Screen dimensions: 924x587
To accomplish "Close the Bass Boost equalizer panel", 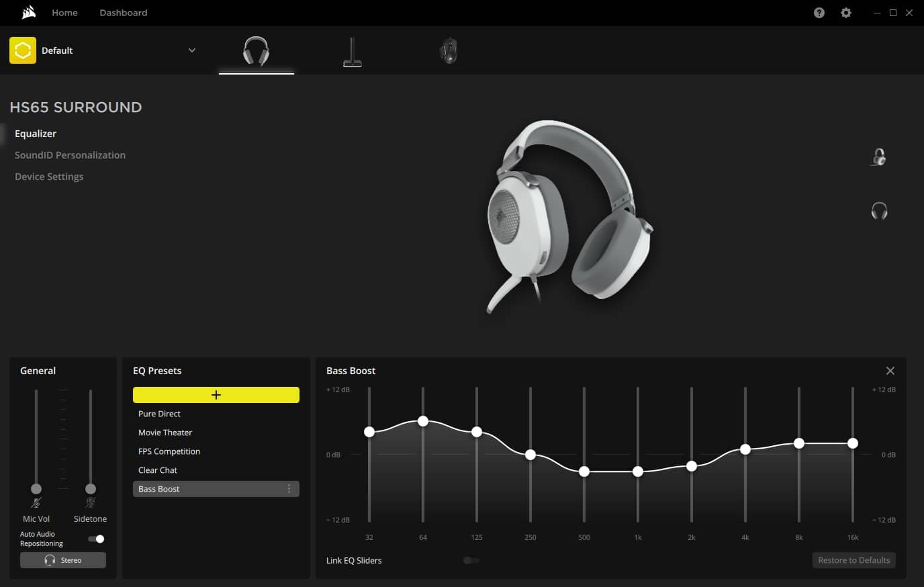I will pos(890,371).
